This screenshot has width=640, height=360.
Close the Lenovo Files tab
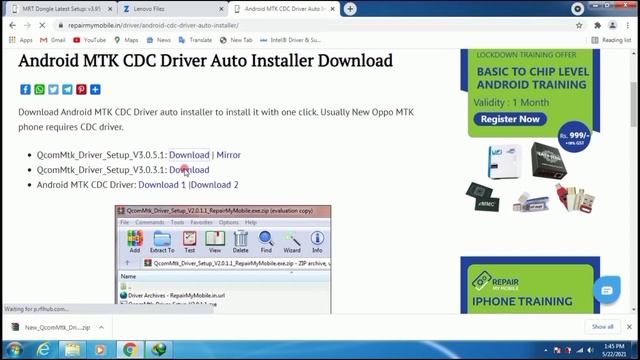coord(221,9)
